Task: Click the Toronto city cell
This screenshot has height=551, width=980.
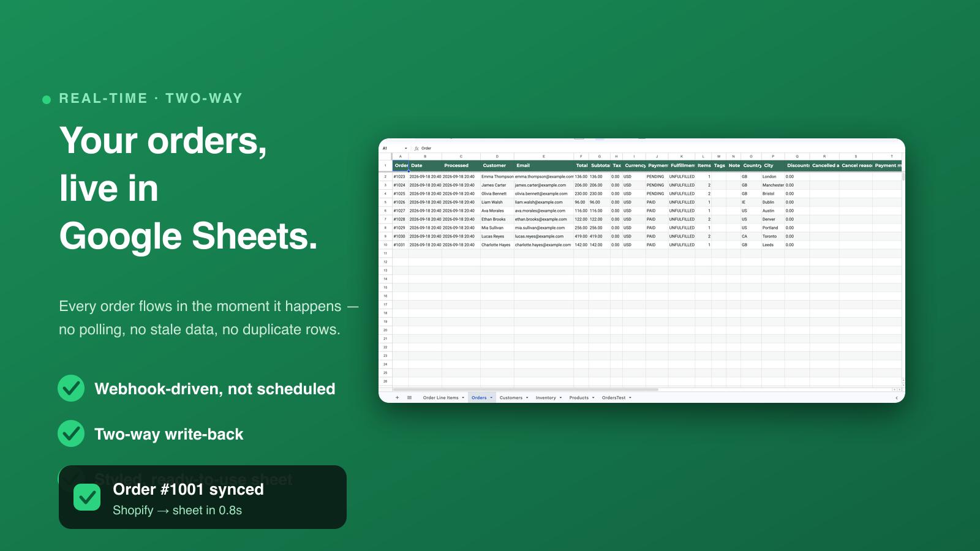Action: tap(773, 236)
